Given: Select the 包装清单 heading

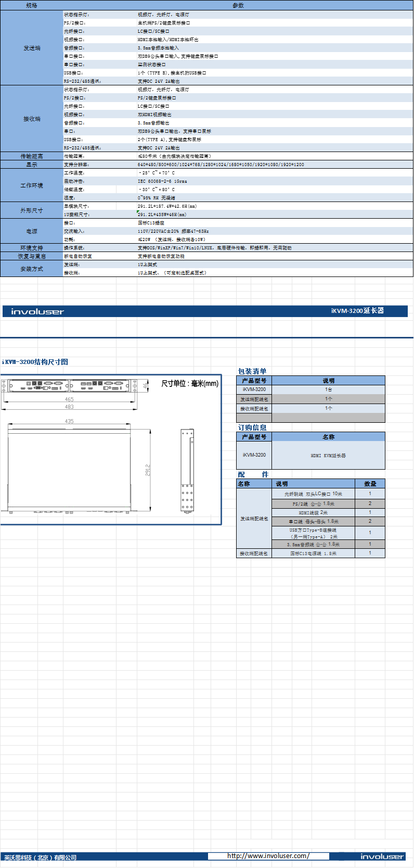Looking at the screenshot, I should 252,371.
